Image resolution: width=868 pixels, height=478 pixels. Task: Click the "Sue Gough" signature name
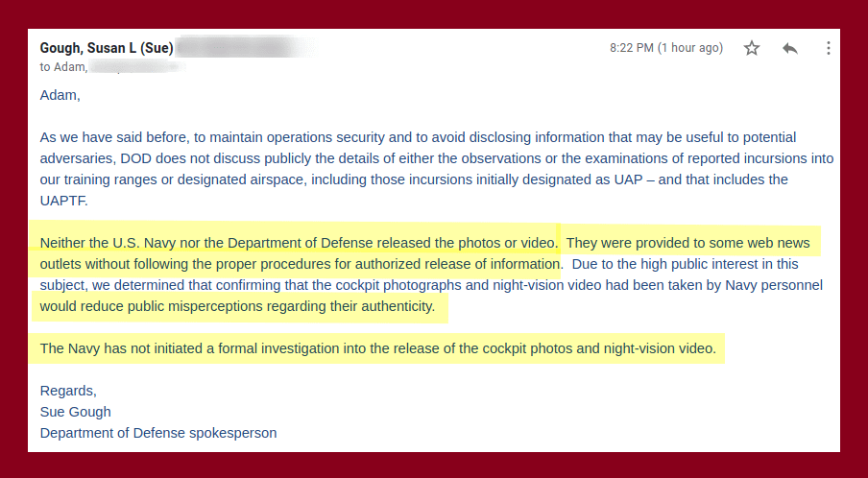click(x=75, y=412)
